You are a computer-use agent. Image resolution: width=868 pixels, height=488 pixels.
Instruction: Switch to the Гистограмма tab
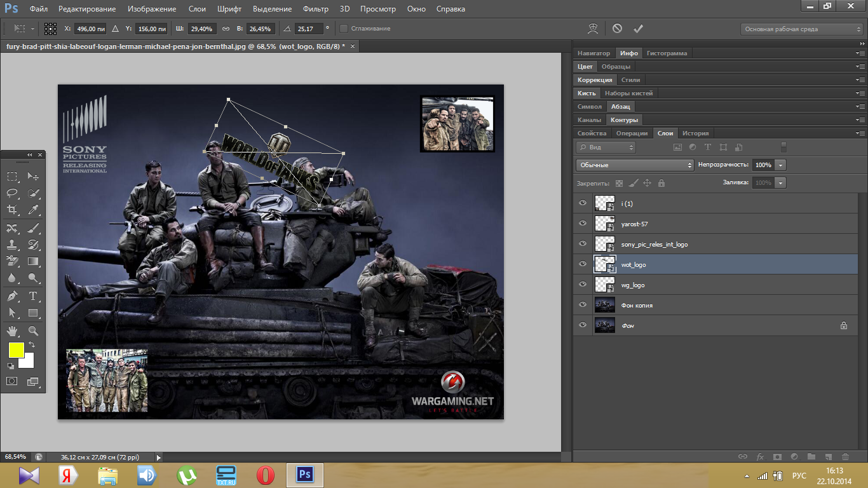(x=667, y=53)
